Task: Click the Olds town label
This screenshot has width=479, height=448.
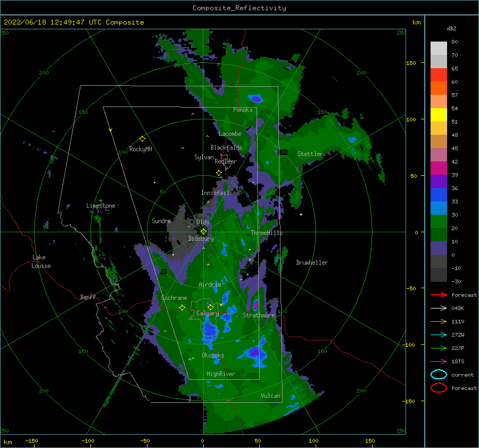Action: [203, 222]
